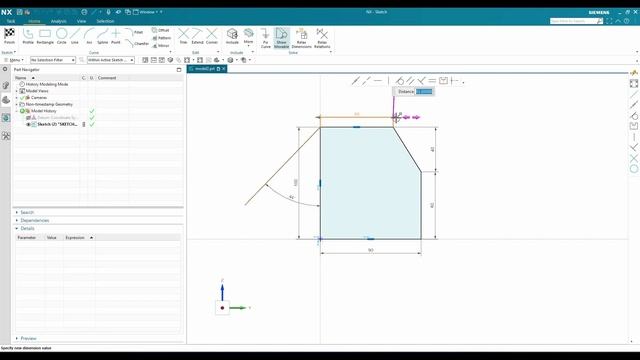Viewport: 640px width, 360px height.
Task: Expand the Dependencies section
Action: point(17,220)
